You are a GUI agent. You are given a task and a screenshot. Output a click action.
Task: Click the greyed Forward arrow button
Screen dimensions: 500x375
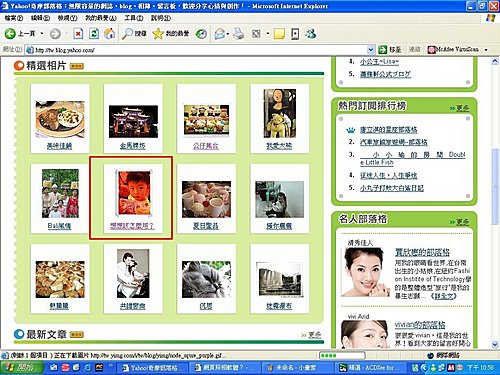click(x=55, y=33)
